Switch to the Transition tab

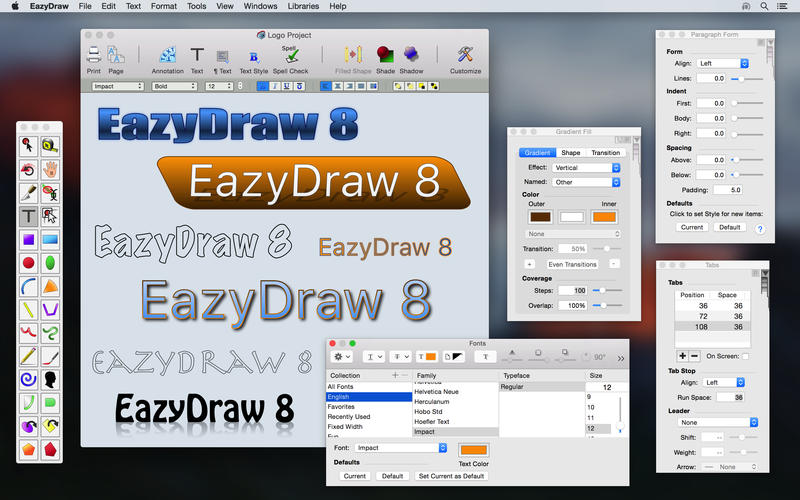pos(606,153)
